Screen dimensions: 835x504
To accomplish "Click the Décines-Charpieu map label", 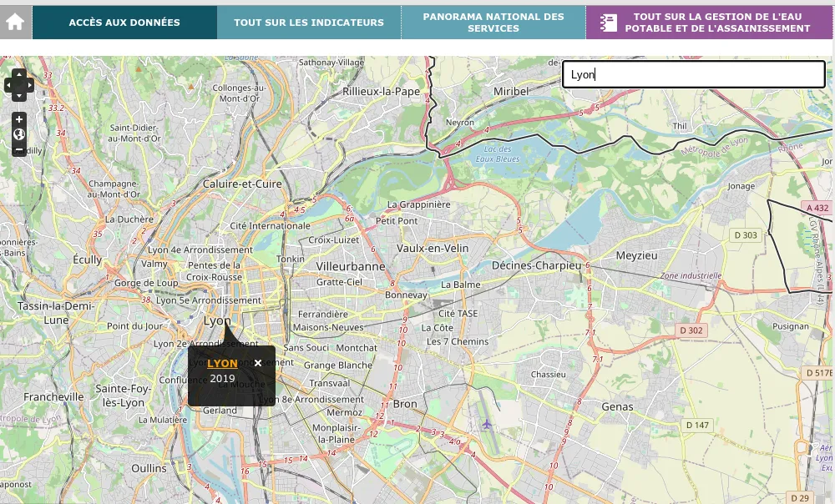I will click(537, 265).
